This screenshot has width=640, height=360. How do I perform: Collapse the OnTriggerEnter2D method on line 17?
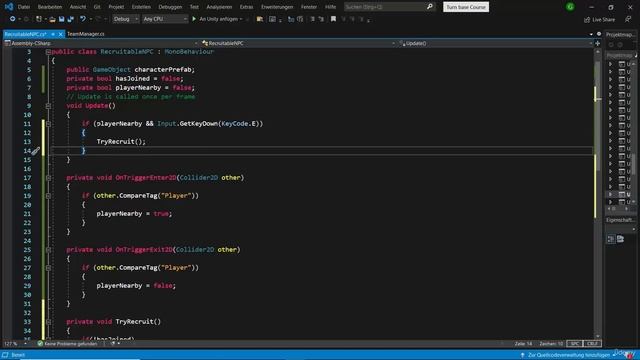coord(48,178)
